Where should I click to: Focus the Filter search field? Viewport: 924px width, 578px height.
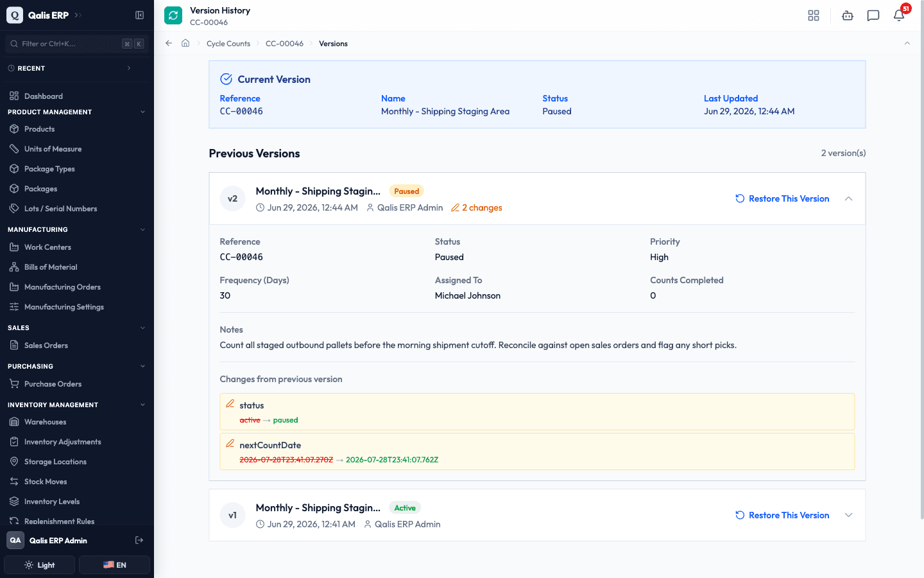tap(77, 44)
